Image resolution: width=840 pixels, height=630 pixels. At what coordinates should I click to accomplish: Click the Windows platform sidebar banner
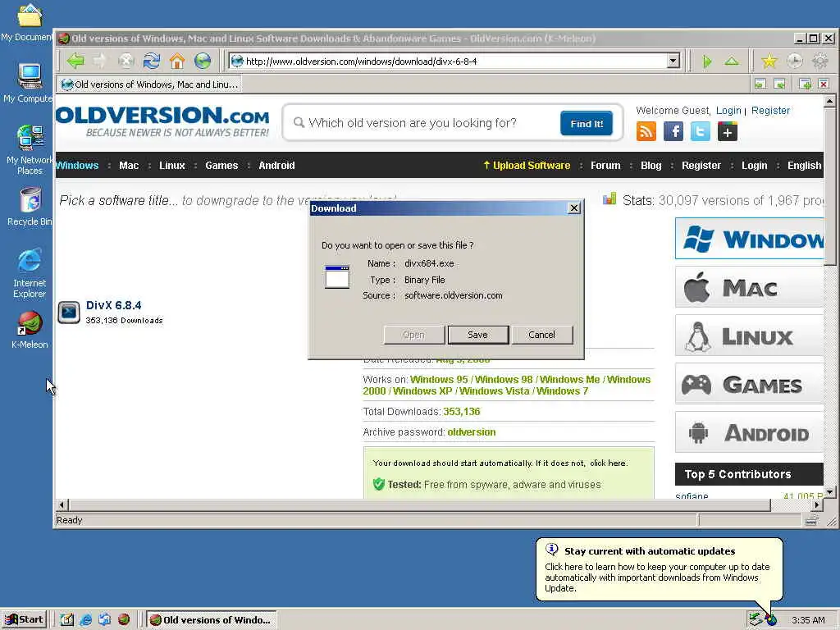click(749, 239)
